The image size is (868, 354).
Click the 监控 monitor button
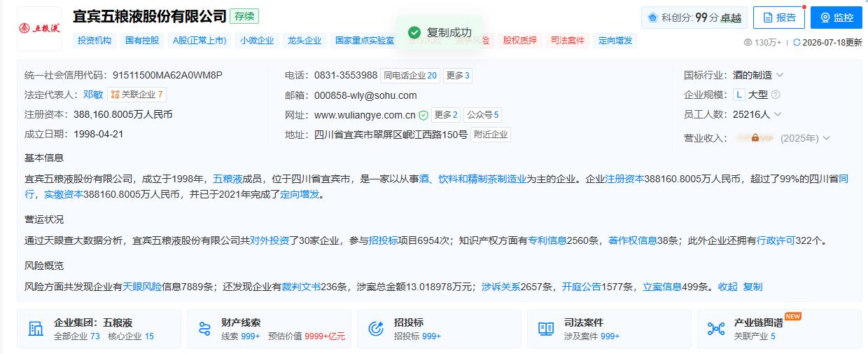click(836, 18)
